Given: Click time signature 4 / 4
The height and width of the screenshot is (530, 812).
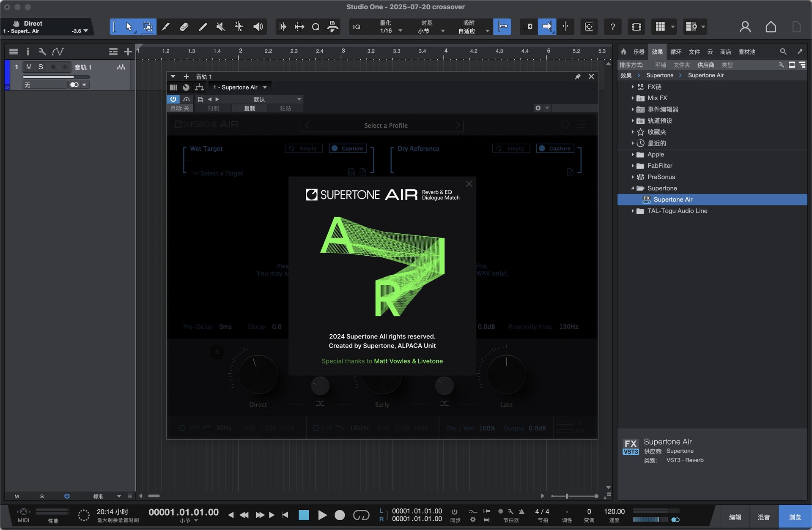Looking at the screenshot, I should click(542, 511).
